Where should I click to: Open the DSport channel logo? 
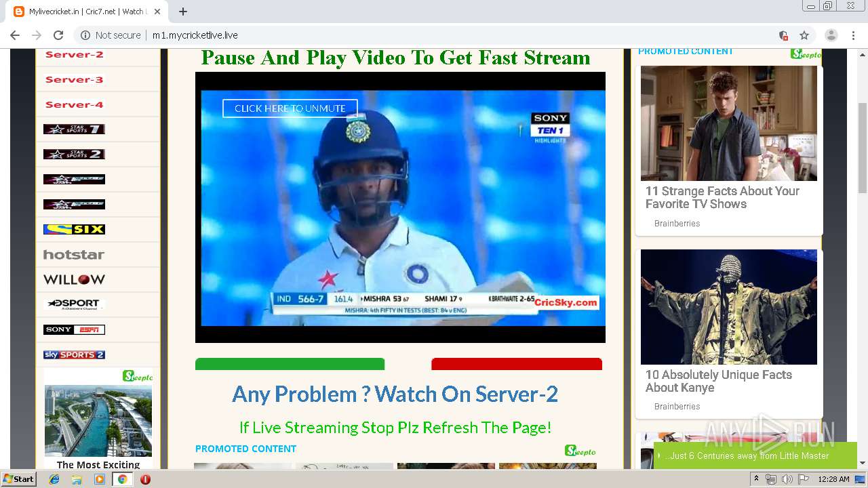(x=74, y=304)
